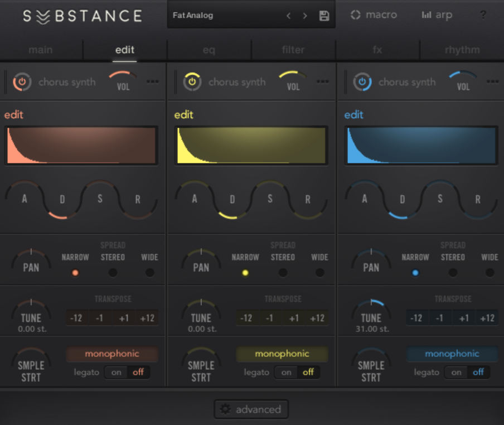Select Wide spread on the orange layer
This screenshot has height=425, width=504.
point(149,273)
